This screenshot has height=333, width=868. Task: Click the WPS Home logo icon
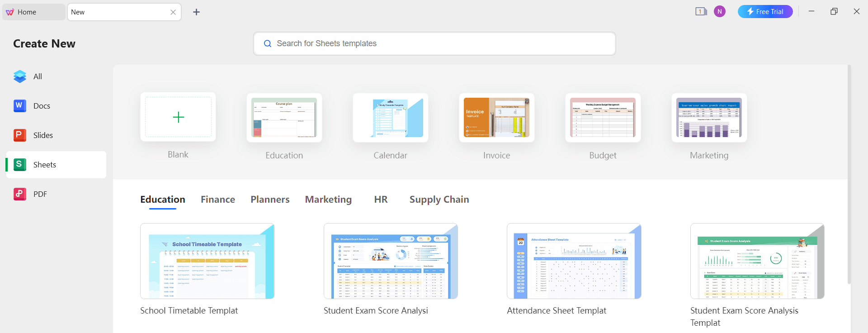[x=10, y=12]
